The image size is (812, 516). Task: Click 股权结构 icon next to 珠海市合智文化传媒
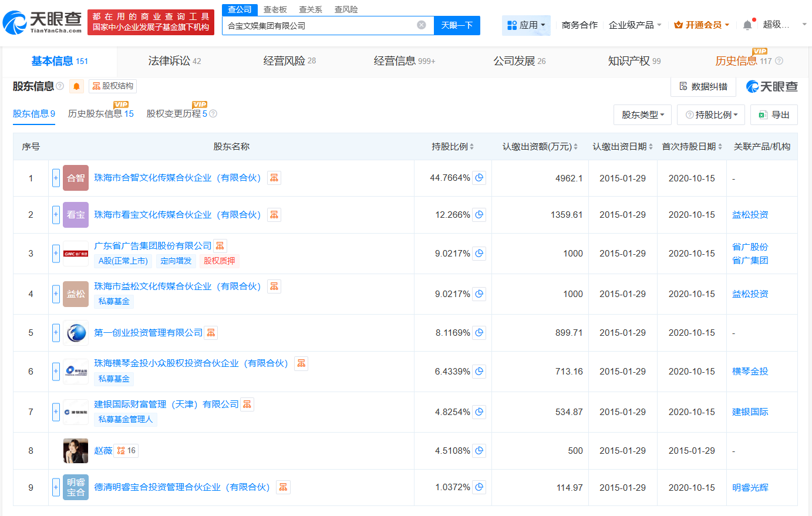pyautogui.click(x=274, y=177)
